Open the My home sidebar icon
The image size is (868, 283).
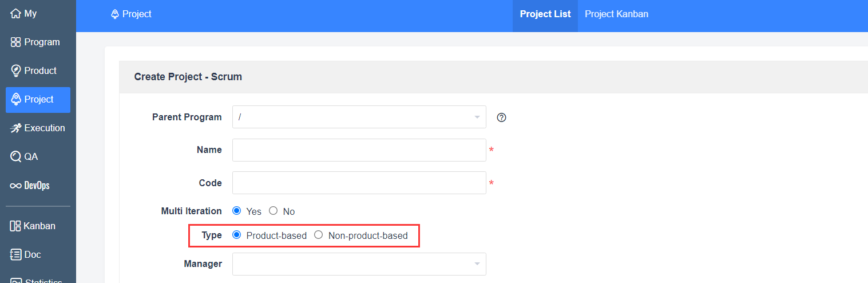[16, 13]
